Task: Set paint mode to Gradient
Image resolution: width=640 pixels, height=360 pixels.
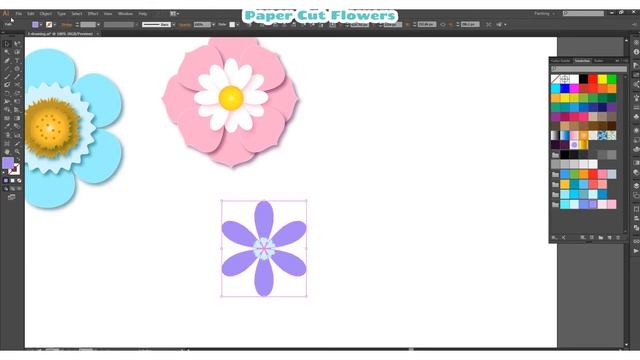Action: pyautogui.click(x=12, y=180)
